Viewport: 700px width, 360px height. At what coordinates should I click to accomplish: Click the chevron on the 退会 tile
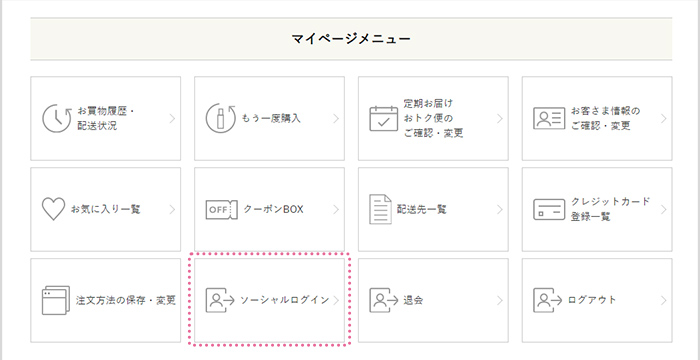click(500, 300)
